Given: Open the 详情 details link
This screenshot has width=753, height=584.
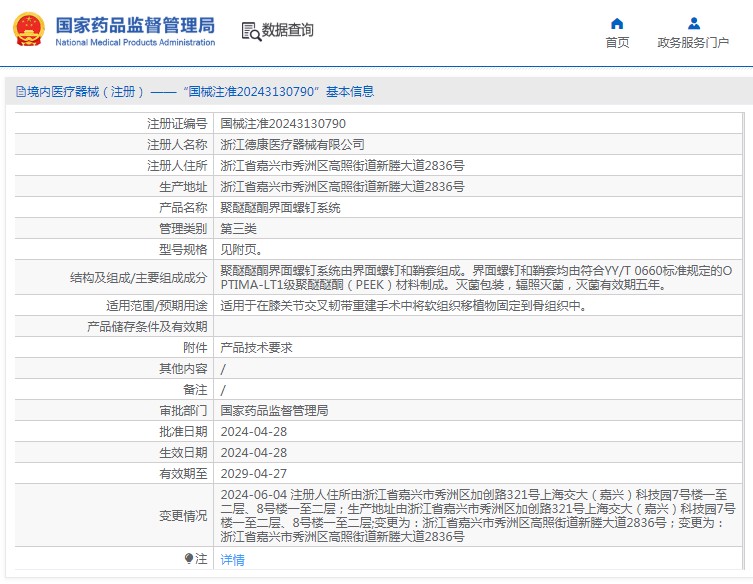Looking at the screenshot, I should 232,560.
